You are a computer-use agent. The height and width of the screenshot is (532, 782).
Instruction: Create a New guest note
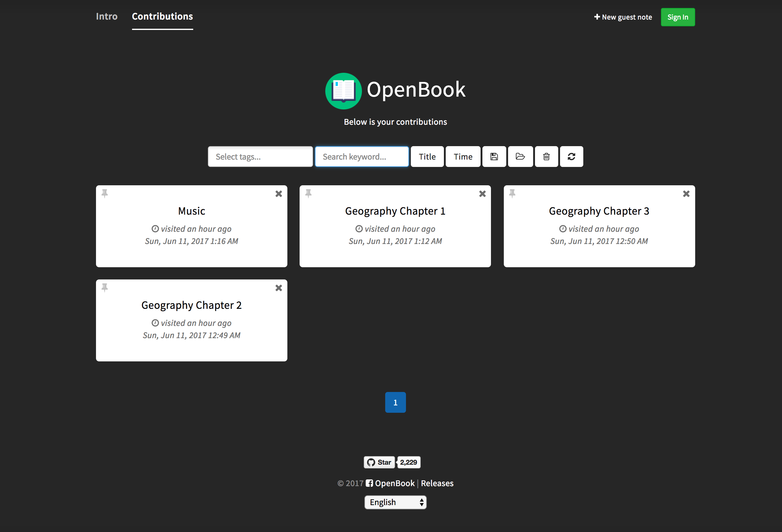[x=623, y=17]
